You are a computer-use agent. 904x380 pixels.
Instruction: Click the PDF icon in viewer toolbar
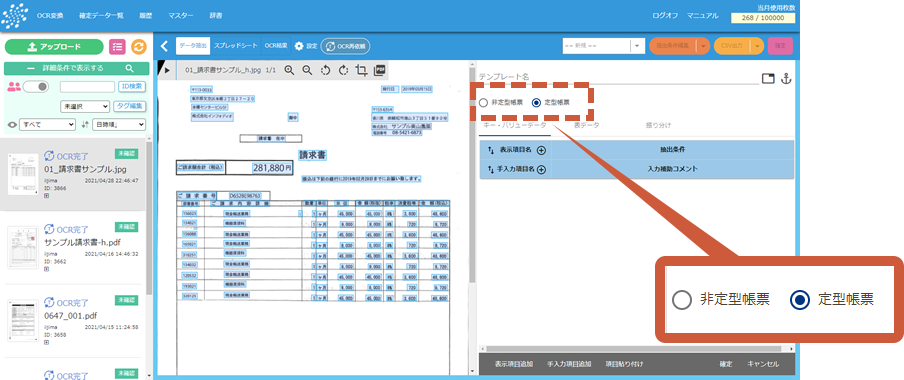pyautogui.click(x=379, y=70)
